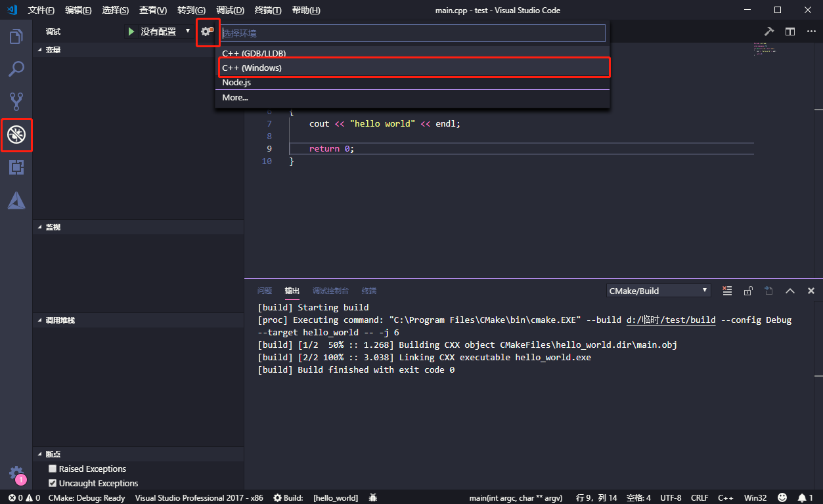Open the 帮助(H) menu
This screenshot has height=504, width=823.
coord(306,10)
